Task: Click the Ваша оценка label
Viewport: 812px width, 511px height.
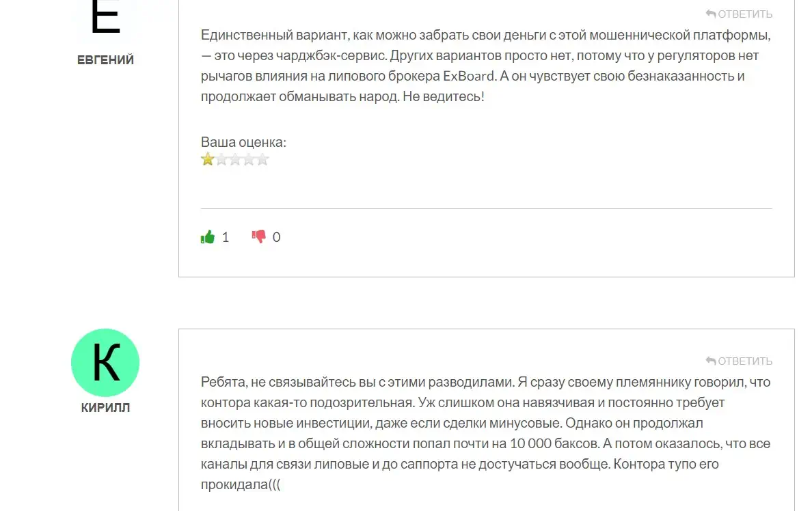Action: (243, 142)
